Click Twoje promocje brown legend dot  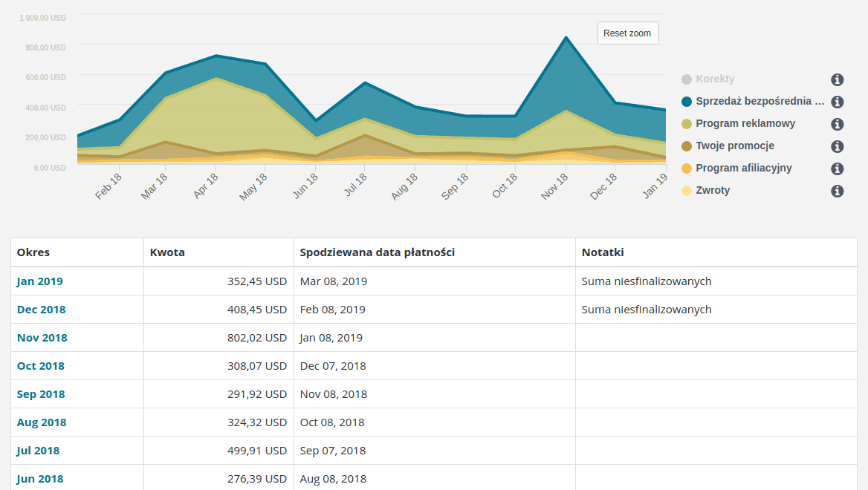point(687,146)
